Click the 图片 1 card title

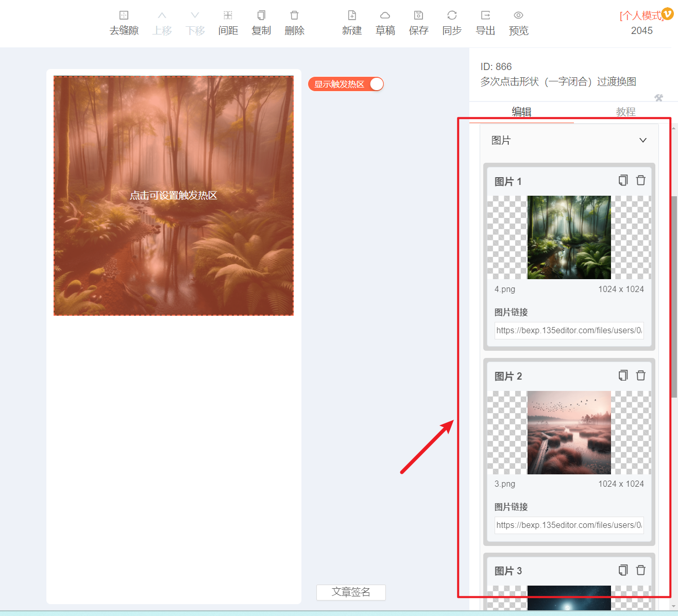click(x=508, y=181)
